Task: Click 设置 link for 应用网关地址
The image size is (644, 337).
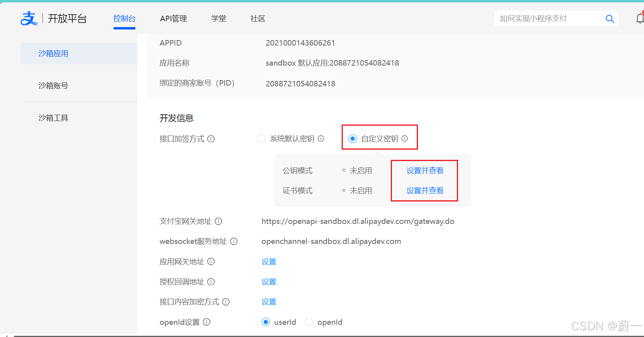Action: (269, 262)
